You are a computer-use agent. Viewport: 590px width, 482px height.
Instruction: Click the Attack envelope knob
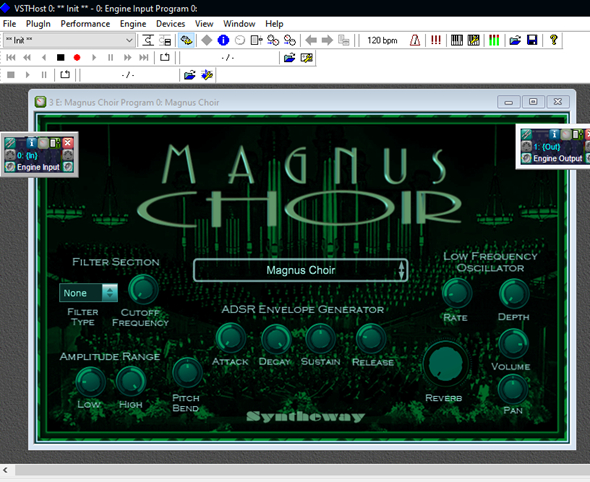click(x=230, y=338)
